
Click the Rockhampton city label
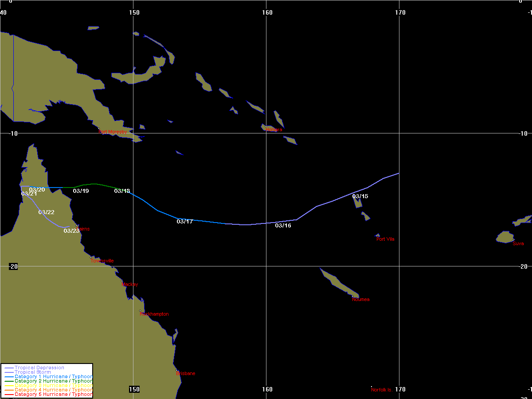point(154,314)
